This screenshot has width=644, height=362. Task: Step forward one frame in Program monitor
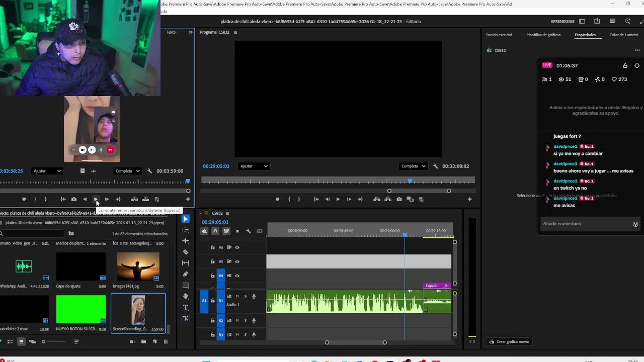349,199
